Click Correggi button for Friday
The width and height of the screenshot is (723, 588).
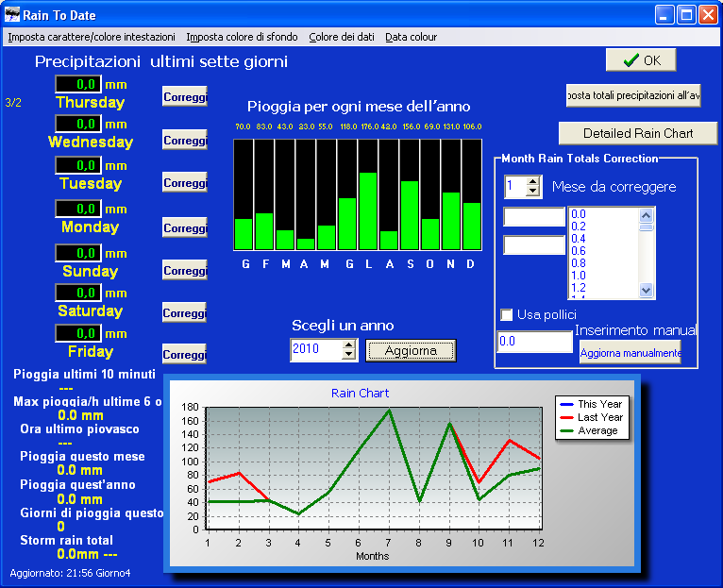184,354
